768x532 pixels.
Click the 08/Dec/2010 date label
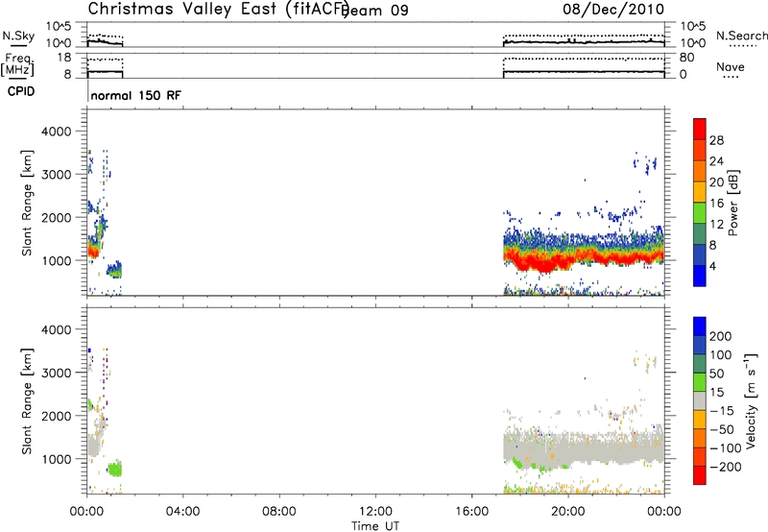tap(613, 10)
